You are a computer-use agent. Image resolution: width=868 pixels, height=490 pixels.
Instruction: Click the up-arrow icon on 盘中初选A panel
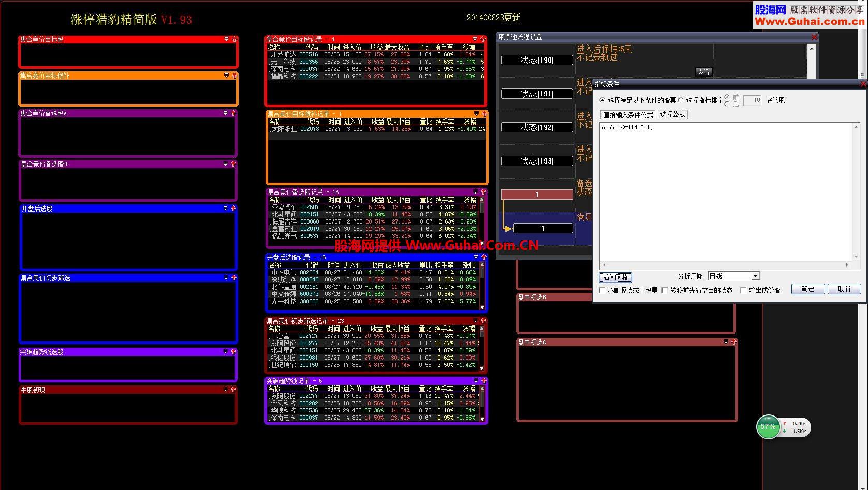pyautogui.click(x=733, y=342)
